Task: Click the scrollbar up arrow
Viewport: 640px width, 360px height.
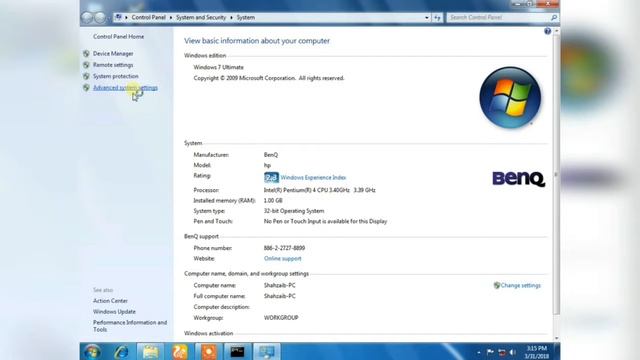Action: [x=556, y=31]
